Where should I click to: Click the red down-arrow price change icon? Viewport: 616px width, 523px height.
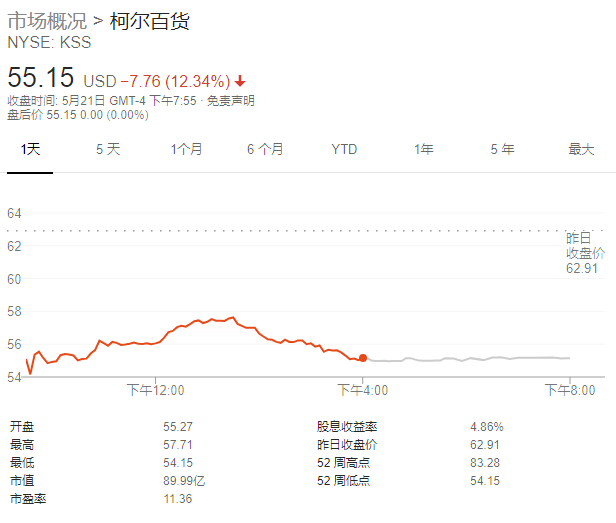[240, 82]
